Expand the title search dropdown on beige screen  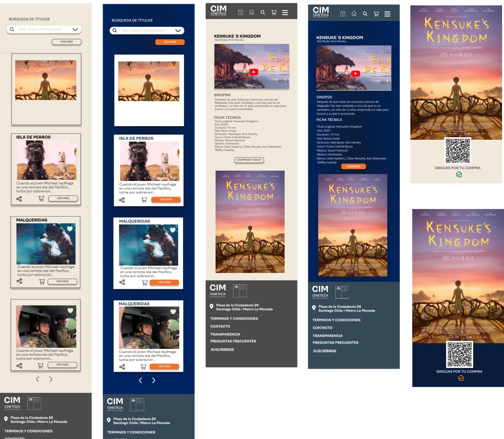[75, 29]
